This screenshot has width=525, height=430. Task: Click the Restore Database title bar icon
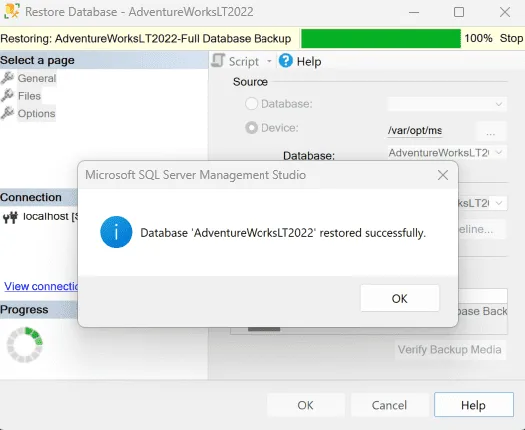(x=12, y=11)
